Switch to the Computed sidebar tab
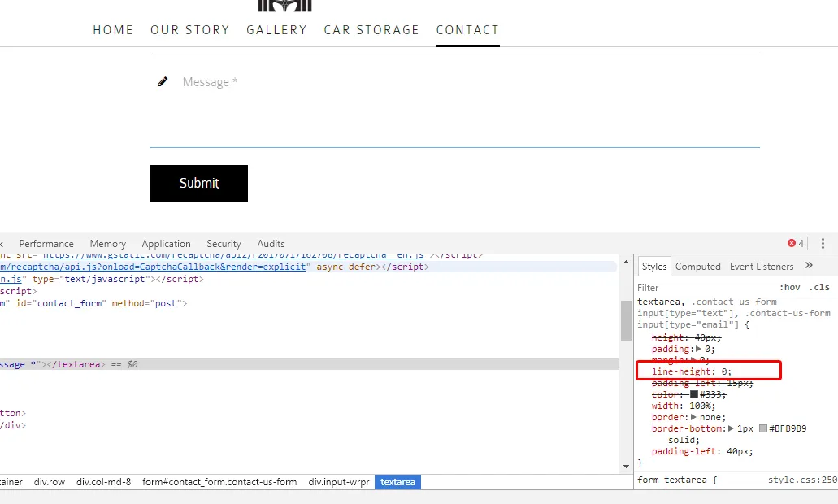The image size is (838, 504). [x=698, y=266]
